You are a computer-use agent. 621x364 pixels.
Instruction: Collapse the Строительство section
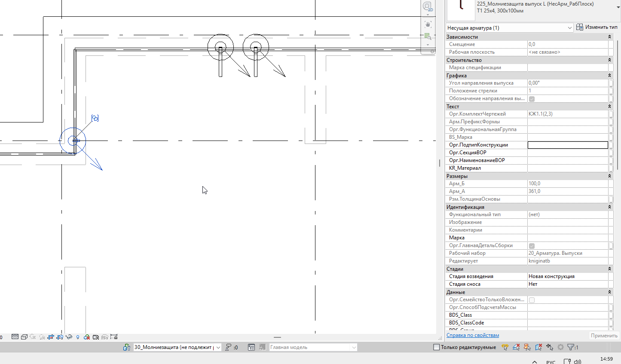[x=609, y=60]
